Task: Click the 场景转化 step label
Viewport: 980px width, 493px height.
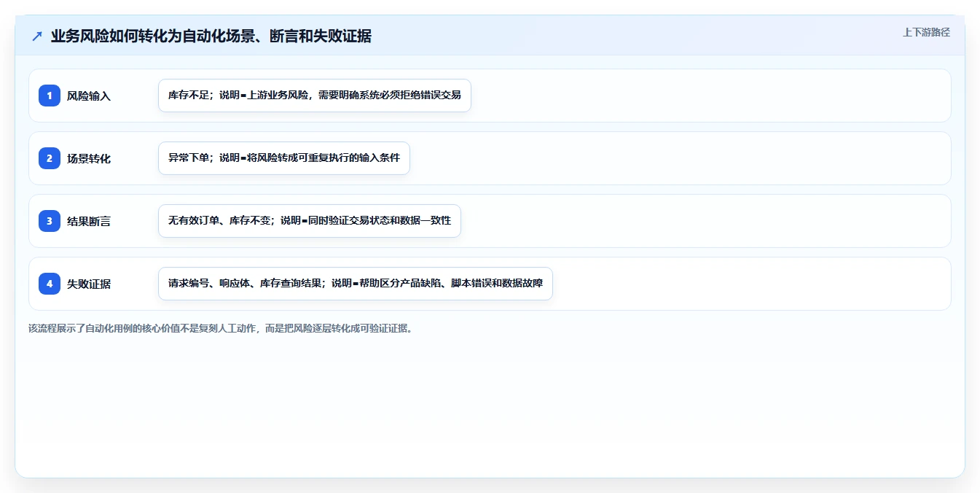Action: (89, 158)
